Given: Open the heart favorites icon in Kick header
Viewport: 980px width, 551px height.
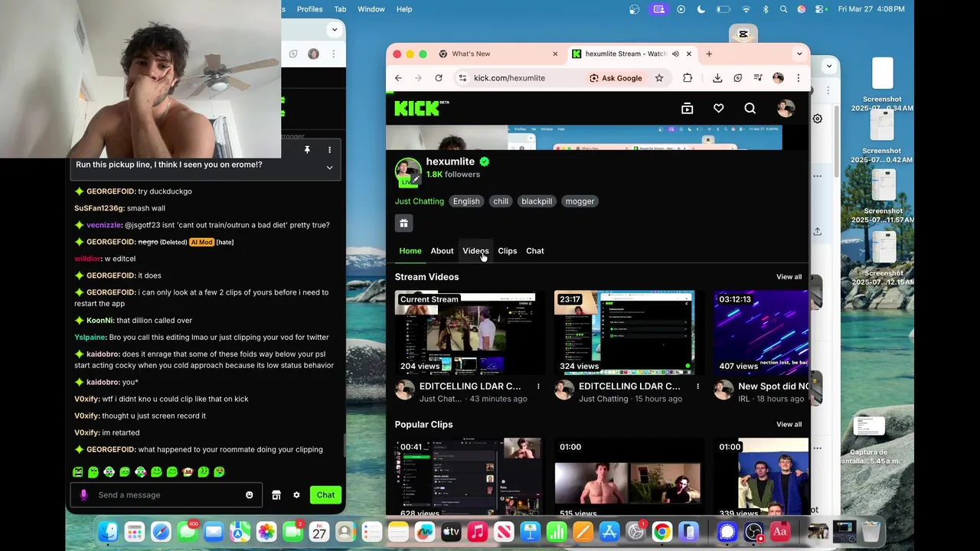Looking at the screenshot, I should pyautogui.click(x=718, y=109).
